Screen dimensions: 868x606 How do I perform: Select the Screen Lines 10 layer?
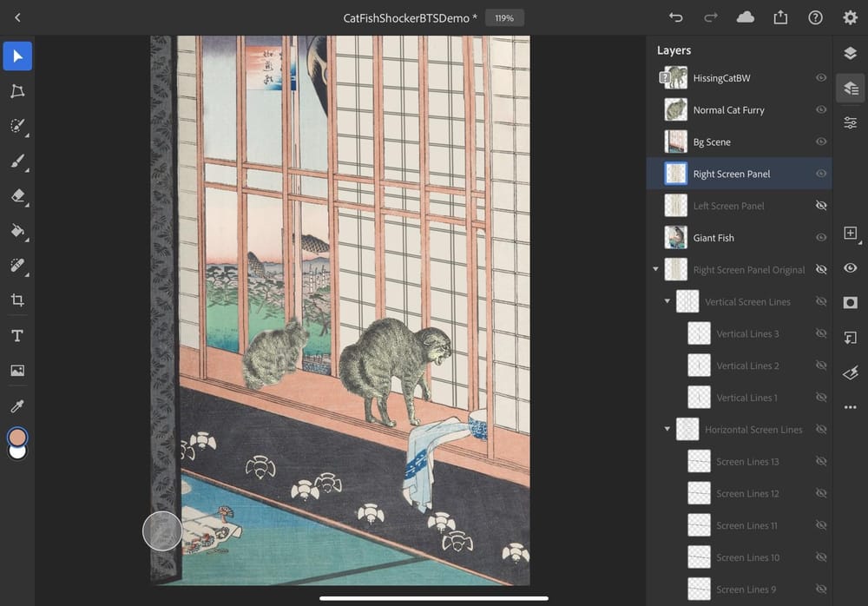740,557
